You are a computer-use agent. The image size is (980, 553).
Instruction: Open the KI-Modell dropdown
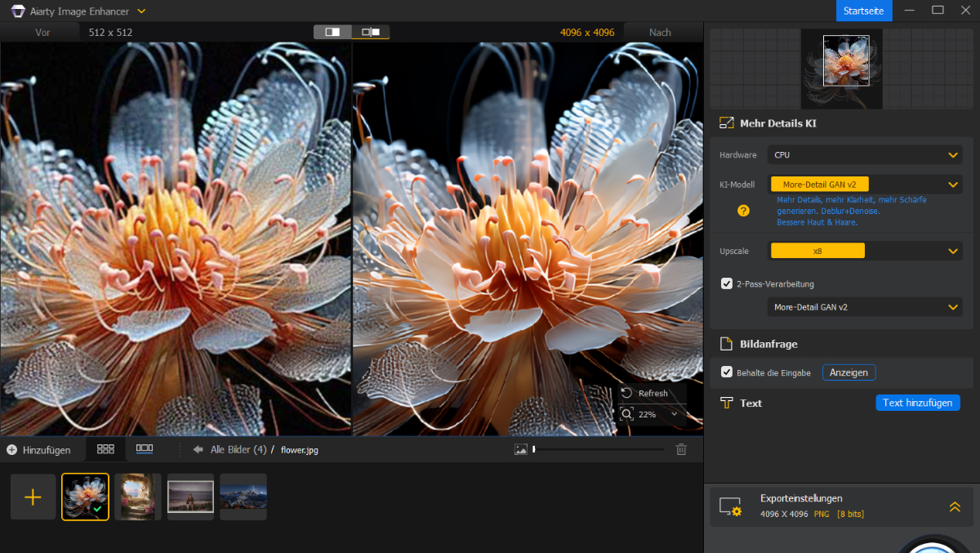click(x=864, y=185)
